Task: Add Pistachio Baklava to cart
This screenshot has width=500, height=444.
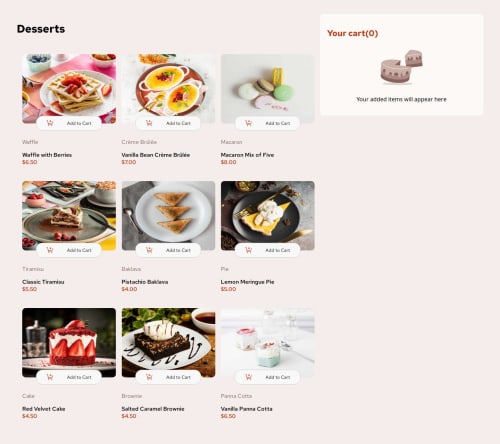Action: 168,250
